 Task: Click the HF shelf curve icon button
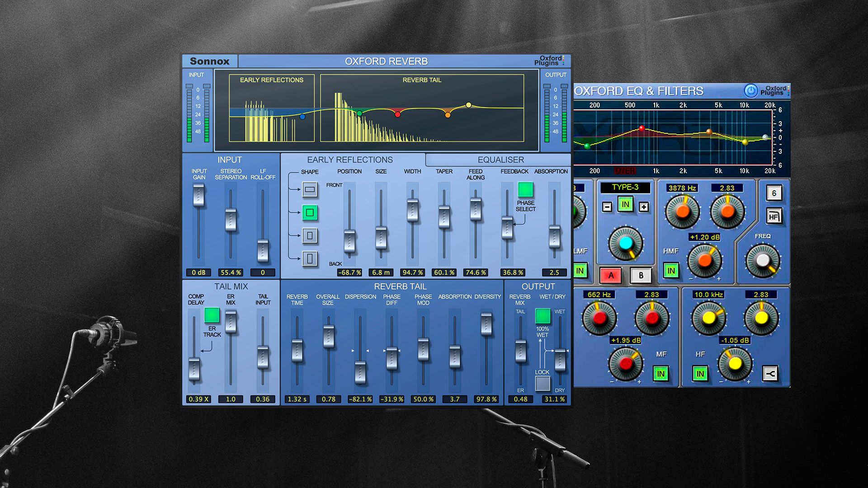[x=770, y=374]
